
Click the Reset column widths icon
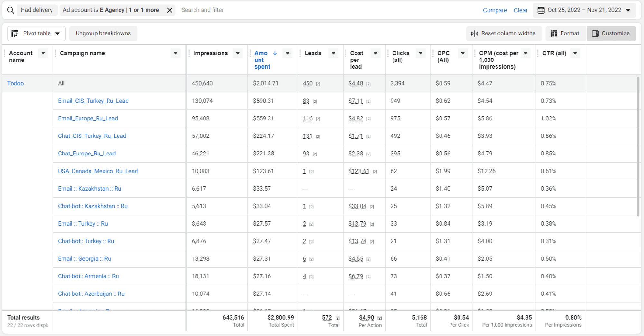click(475, 33)
